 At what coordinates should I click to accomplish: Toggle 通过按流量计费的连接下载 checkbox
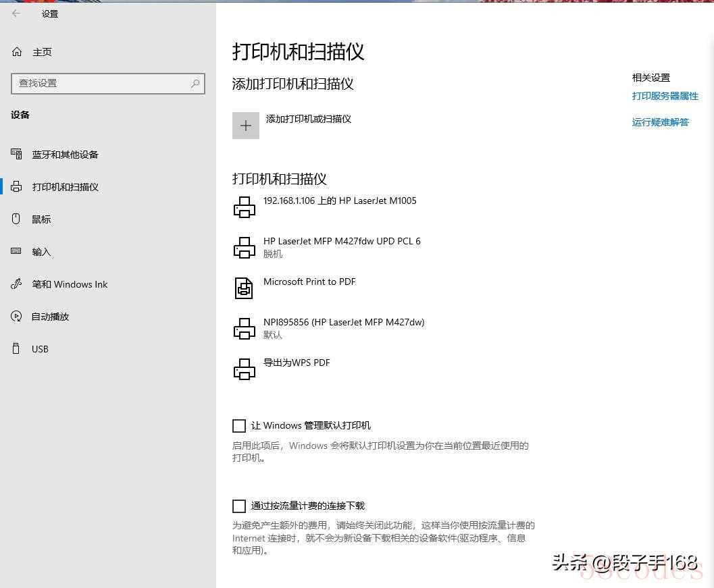coord(239,506)
